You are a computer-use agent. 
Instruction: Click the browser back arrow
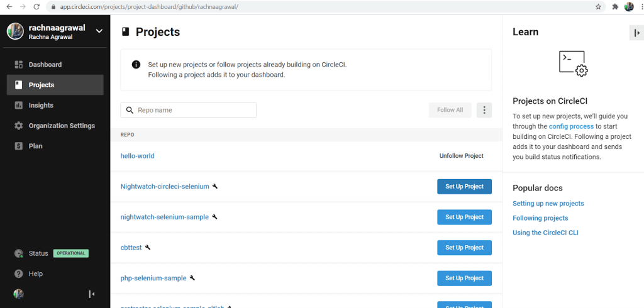(x=9, y=7)
